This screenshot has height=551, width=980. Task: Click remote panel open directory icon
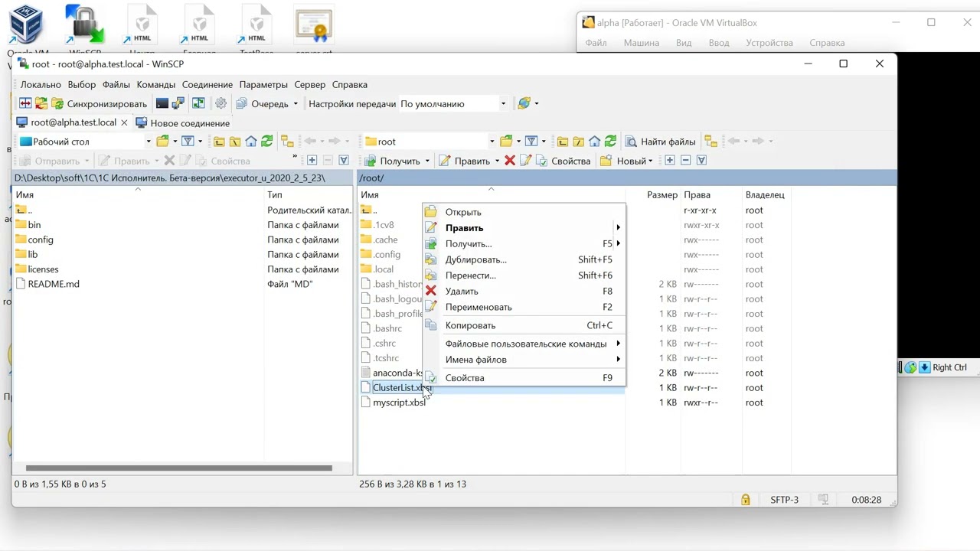pos(506,141)
